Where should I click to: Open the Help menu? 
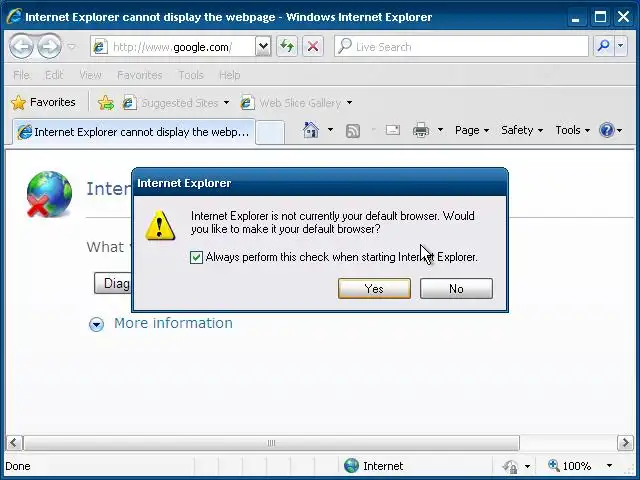click(229, 75)
